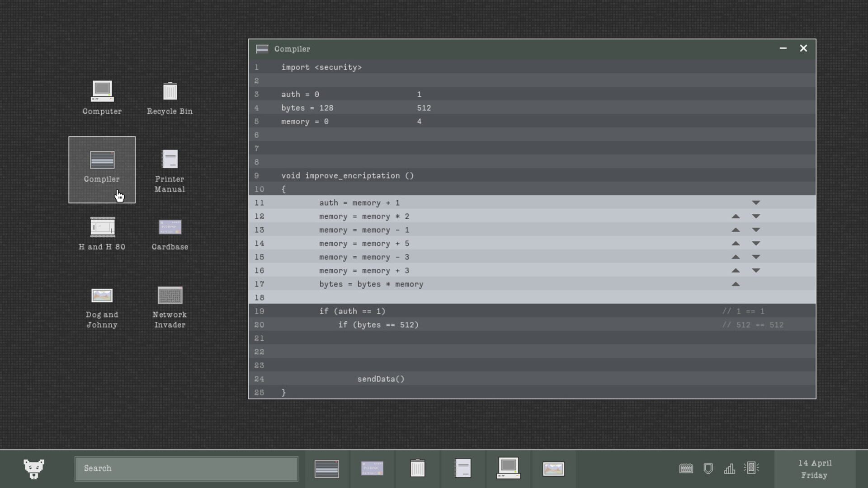Click the vibrating phone tray icon
Viewport: 868px width, 488px height.
[752, 469]
